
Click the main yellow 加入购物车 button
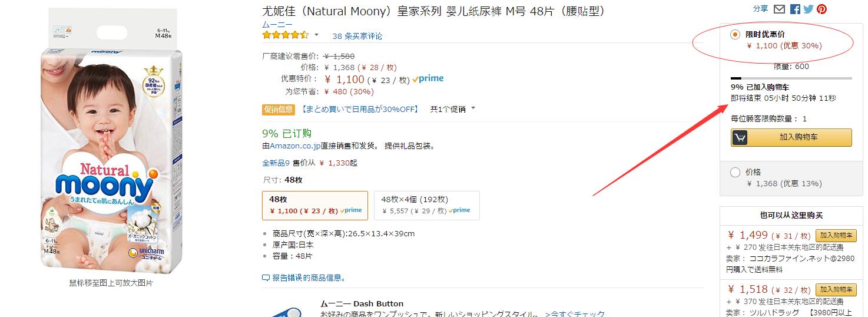tap(791, 137)
